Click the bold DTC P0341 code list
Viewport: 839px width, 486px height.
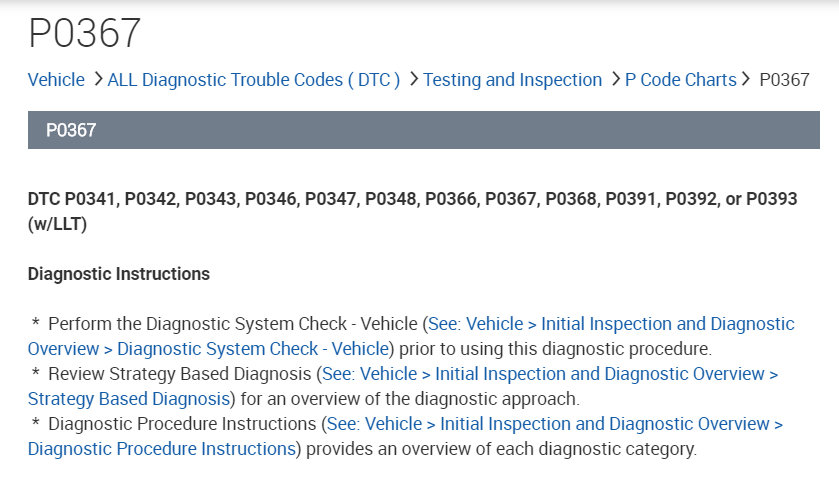click(412, 199)
